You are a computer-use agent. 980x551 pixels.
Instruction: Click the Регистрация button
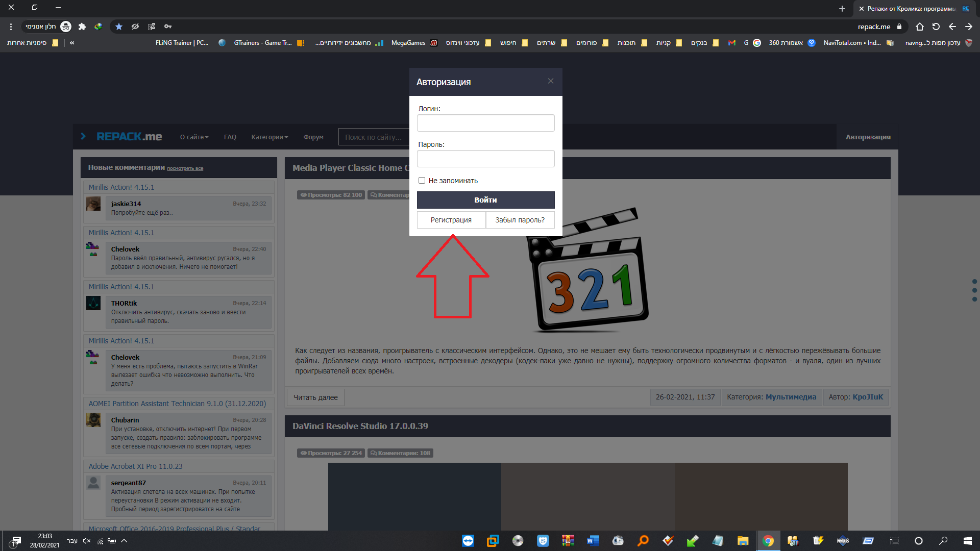tap(451, 220)
